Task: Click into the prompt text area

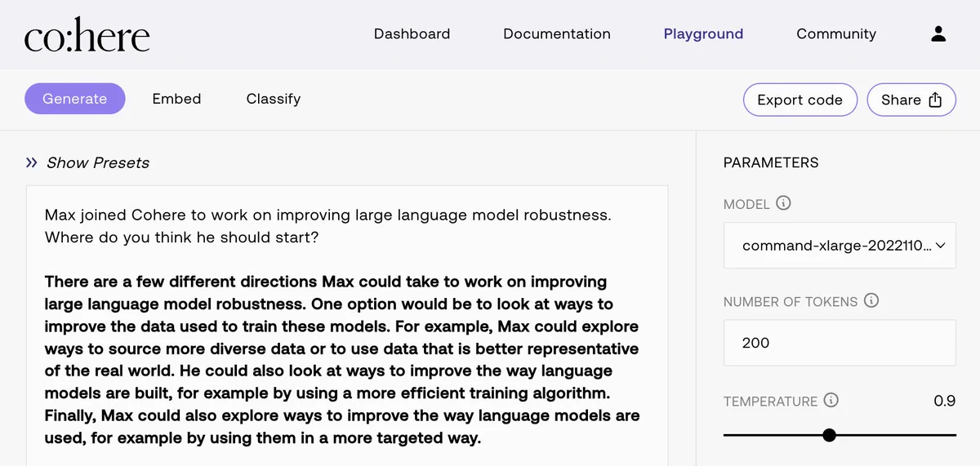Action: tap(347, 326)
